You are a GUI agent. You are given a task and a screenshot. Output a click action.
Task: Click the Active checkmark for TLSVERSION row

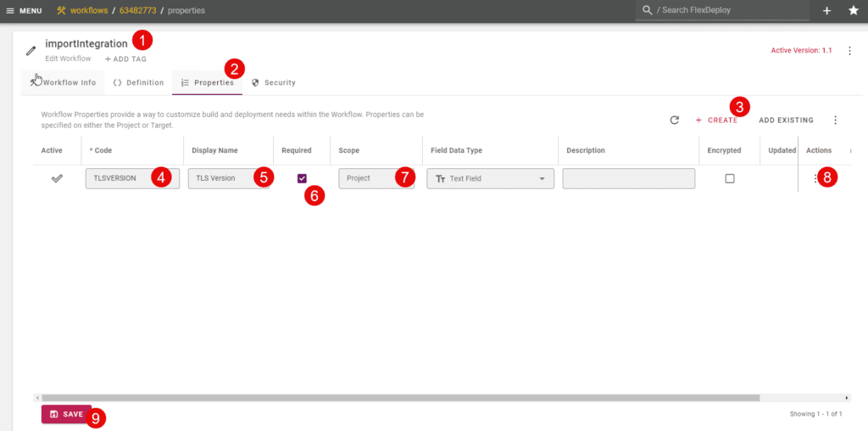pyautogui.click(x=57, y=178)
